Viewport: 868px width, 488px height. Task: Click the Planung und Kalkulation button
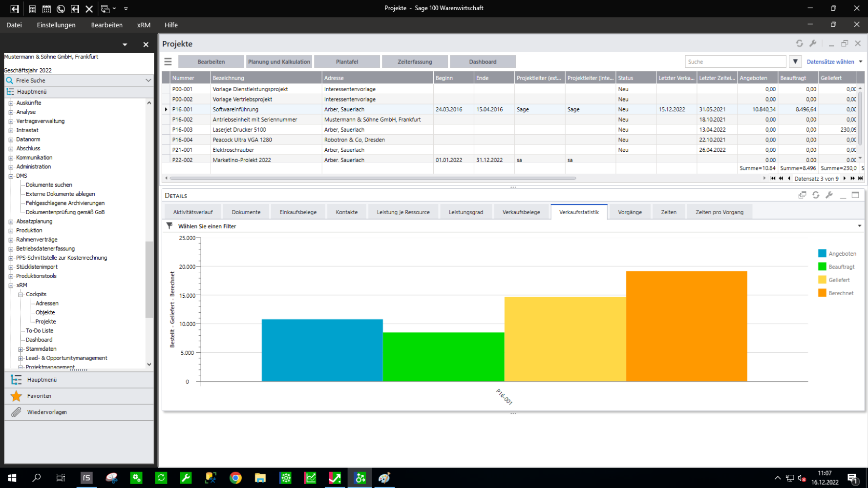pos(279,62)
